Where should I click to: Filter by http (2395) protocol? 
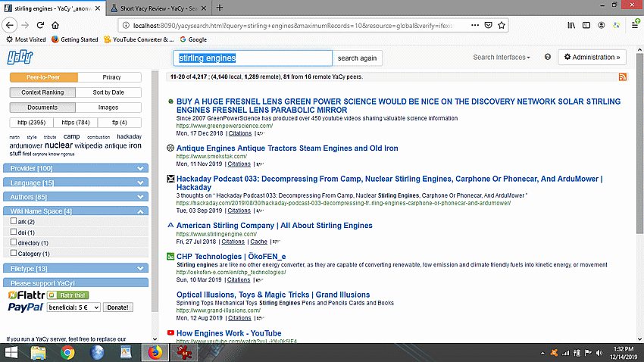(x=31, y=123)
